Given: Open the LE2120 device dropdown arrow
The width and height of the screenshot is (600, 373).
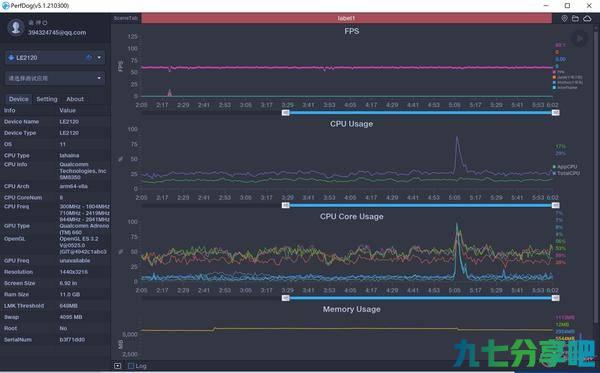Looking at the screenshot, I should [x=99, y=58].
